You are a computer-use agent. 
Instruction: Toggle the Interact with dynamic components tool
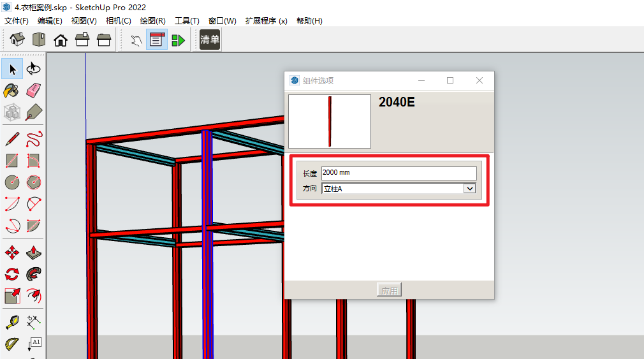136,40
